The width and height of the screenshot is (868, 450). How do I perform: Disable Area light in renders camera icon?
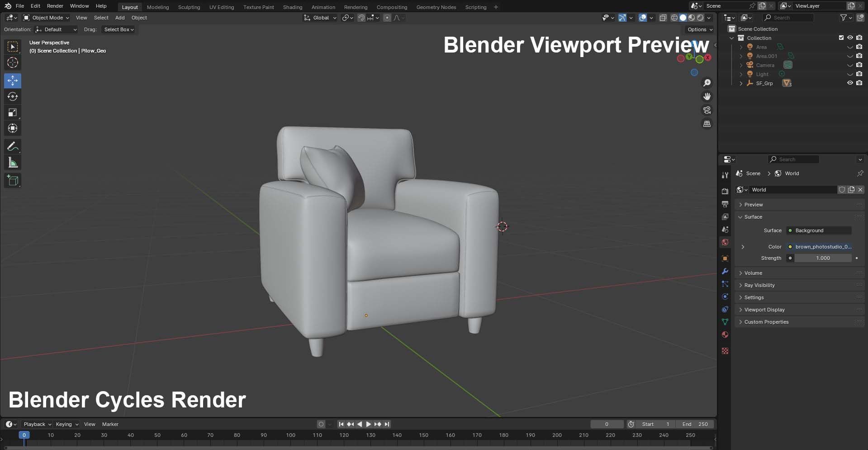[x=859, y=47]
